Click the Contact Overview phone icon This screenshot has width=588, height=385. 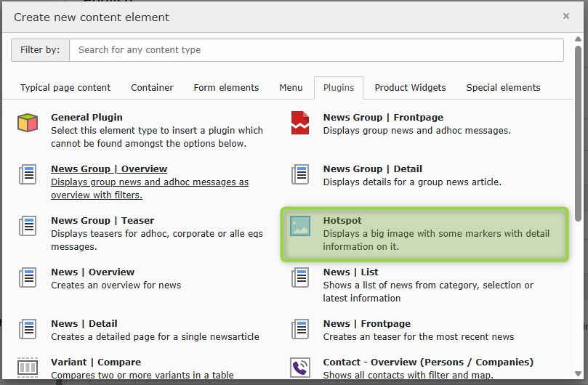pyautogui.click(x=300, y=367)
